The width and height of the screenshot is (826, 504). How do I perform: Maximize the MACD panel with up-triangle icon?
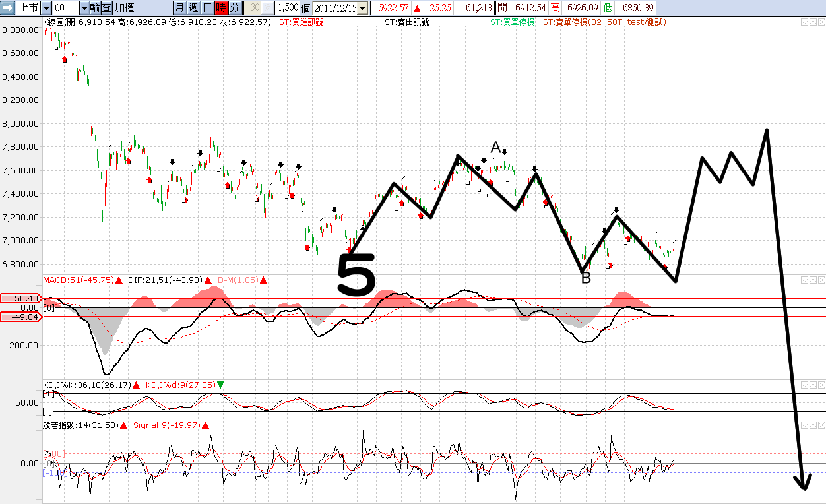click(x=813, y=280)
